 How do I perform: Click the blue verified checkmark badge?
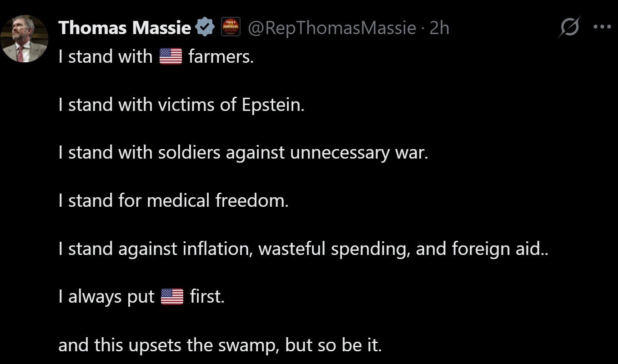point(205,28)
